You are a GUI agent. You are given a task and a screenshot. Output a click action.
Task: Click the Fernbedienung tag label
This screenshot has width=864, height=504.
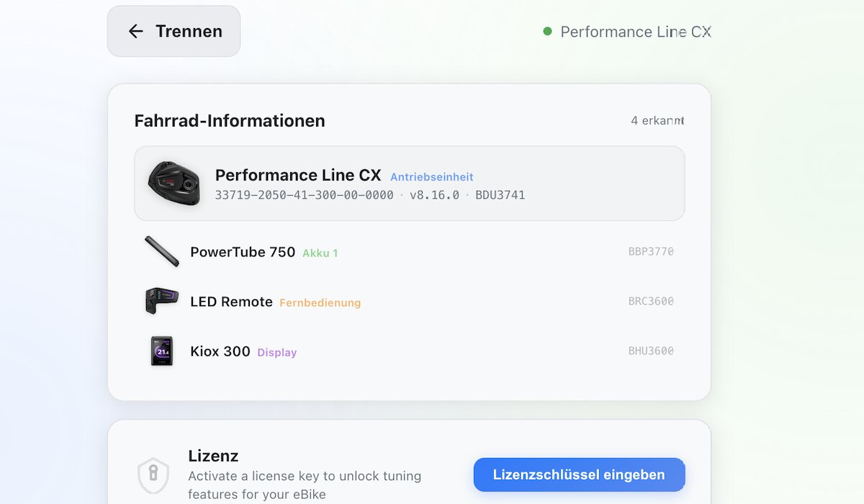point(320,303)
